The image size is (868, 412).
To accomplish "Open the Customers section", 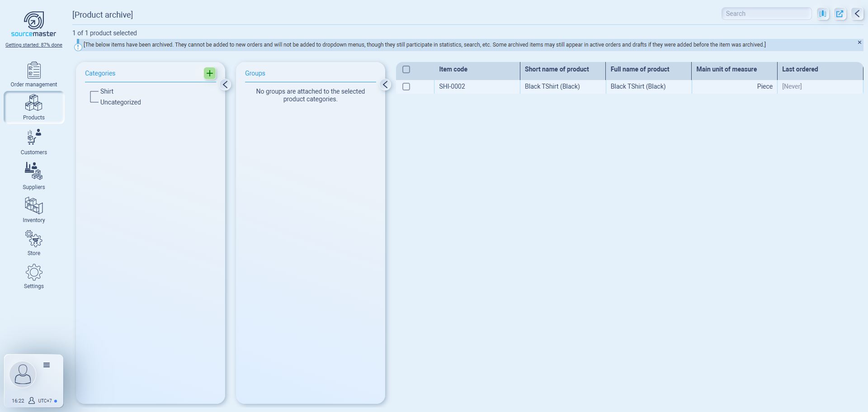I will [x=34, y=142].
